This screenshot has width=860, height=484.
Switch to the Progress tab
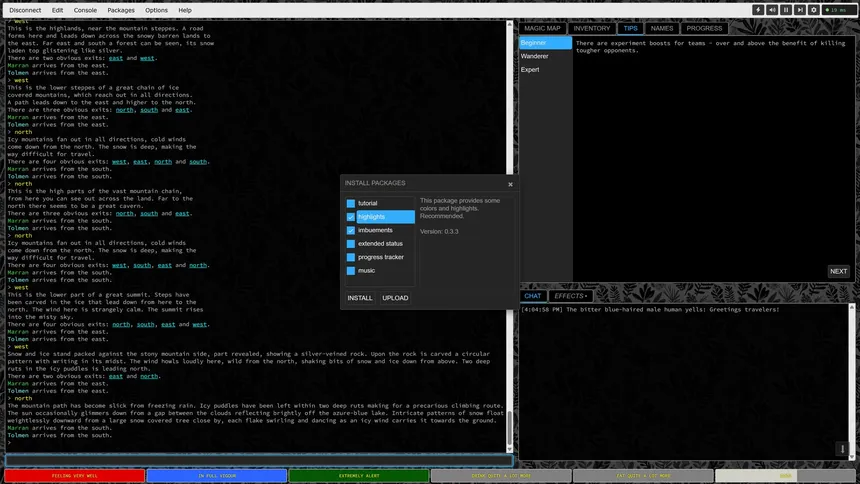tap(704, 29)
